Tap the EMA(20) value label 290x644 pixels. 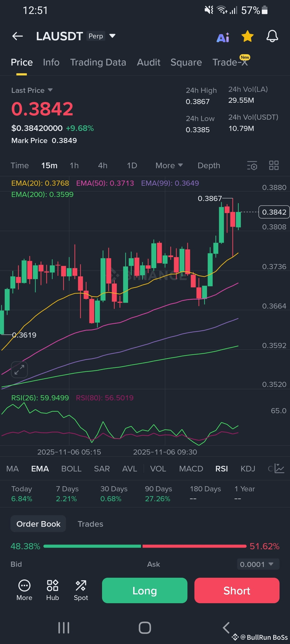coord(40,183)
